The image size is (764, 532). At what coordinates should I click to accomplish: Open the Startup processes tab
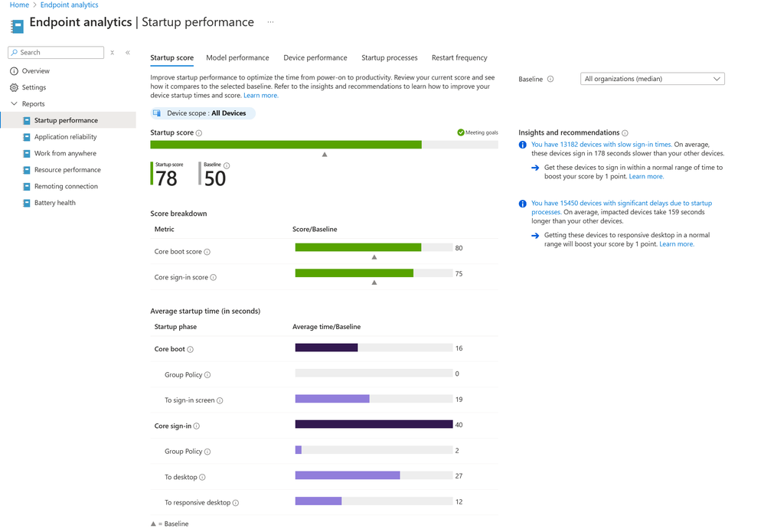390,58
